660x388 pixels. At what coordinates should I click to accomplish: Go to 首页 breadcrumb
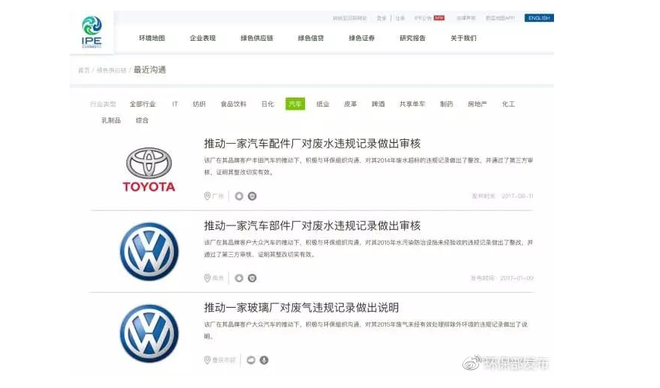[84, 70]
